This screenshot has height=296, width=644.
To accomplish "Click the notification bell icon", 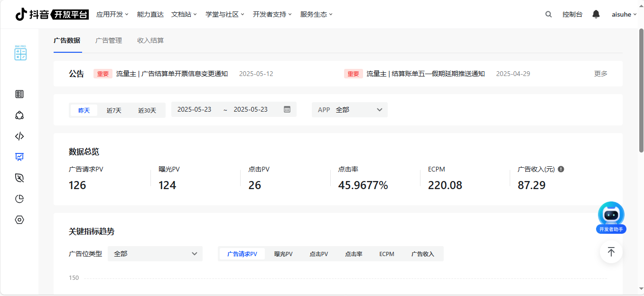I will [x=596, y=14].
